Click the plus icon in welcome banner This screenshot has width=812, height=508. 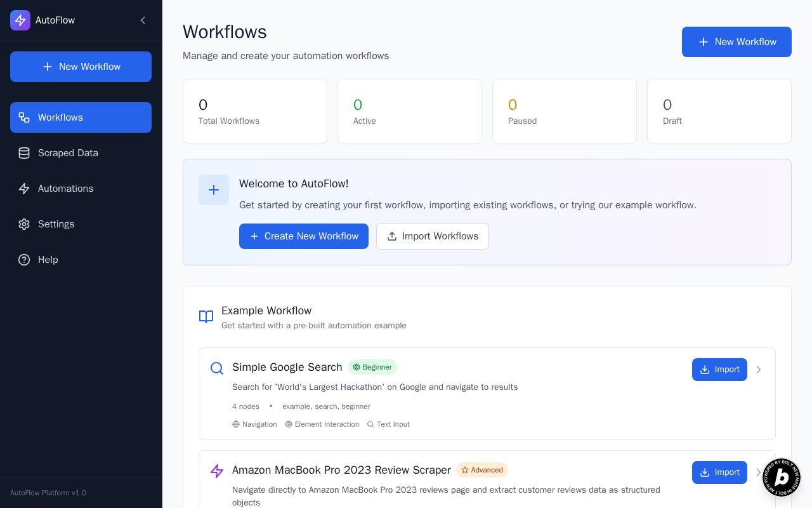214,190
